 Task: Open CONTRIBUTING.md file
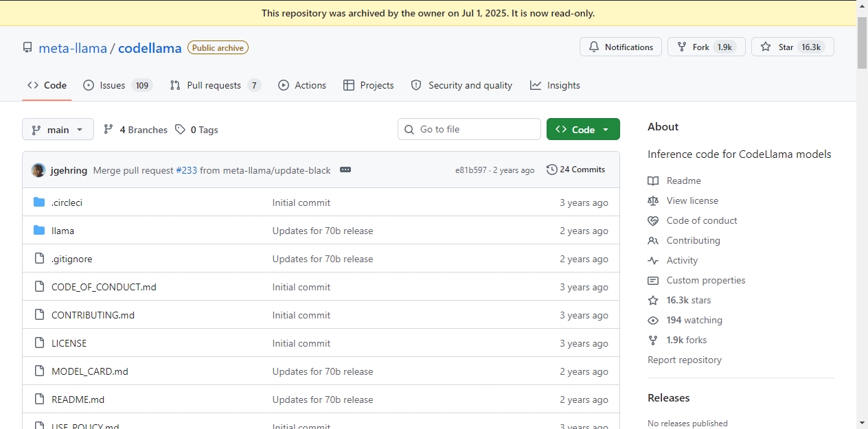pos(93,315)
